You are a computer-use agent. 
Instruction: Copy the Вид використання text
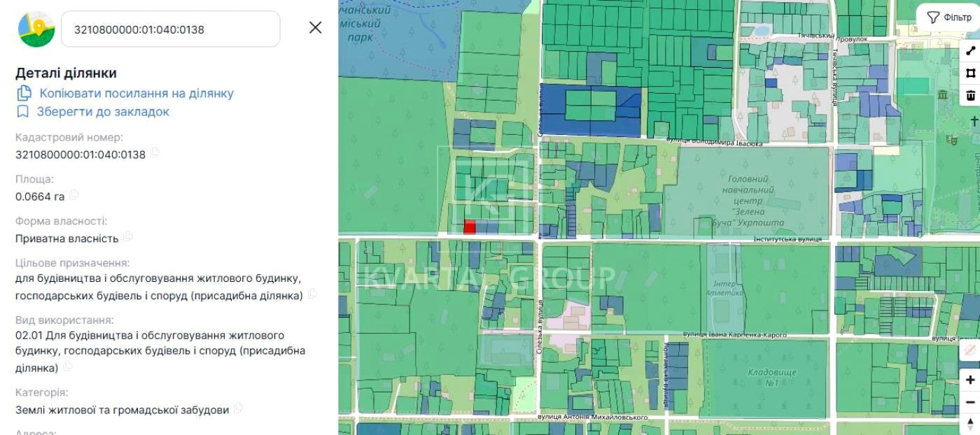pos(68,366)
